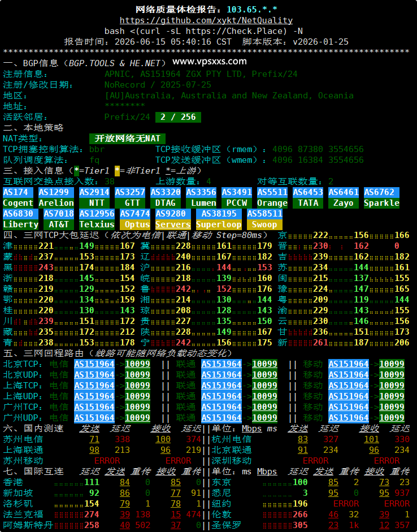The image size is (417, 532).
Task: Click the script version v2026-01-25 text
Action: (x=321, y=42)
